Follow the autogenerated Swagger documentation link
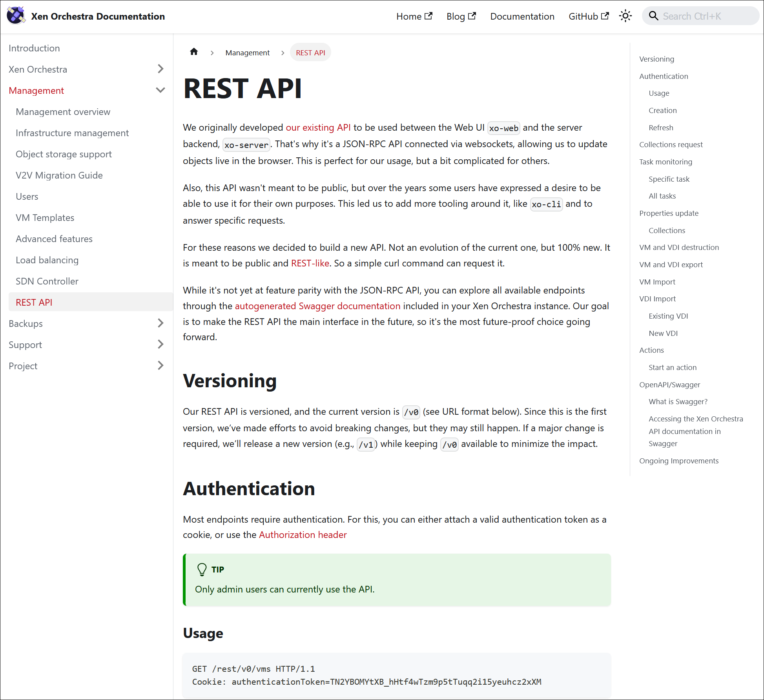764x700 pixels. [317, 306]
